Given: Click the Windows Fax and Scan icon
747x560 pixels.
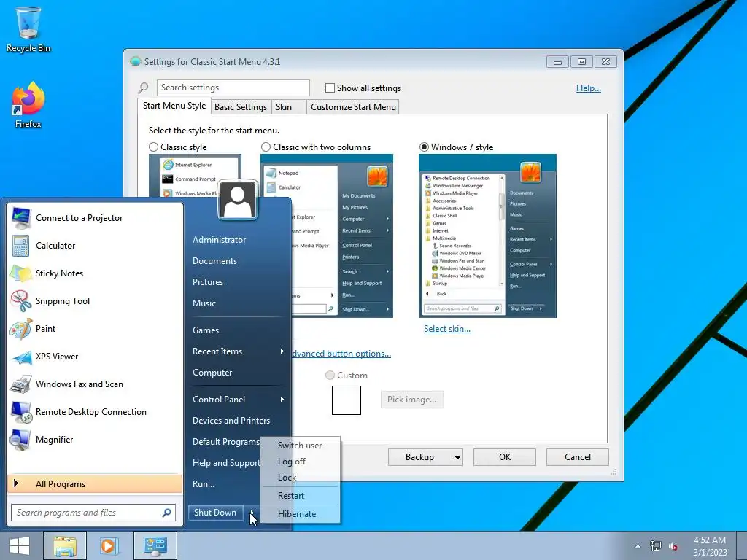Looking at the screenshot, I should click(x=21, y=384).
